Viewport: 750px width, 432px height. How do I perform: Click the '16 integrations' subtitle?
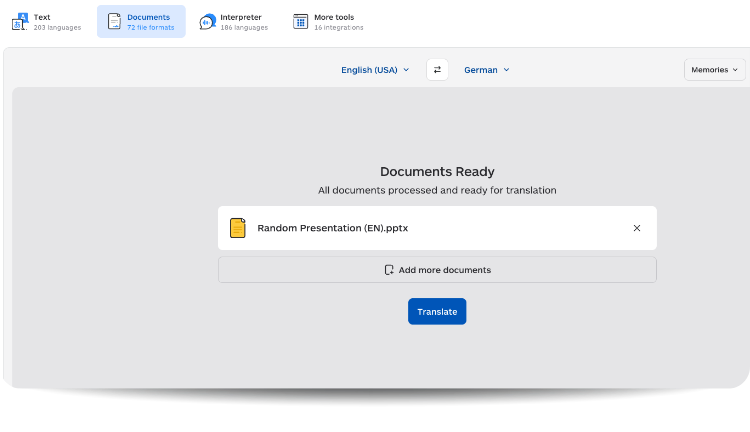pyautogui.click(x=339, y=28)
